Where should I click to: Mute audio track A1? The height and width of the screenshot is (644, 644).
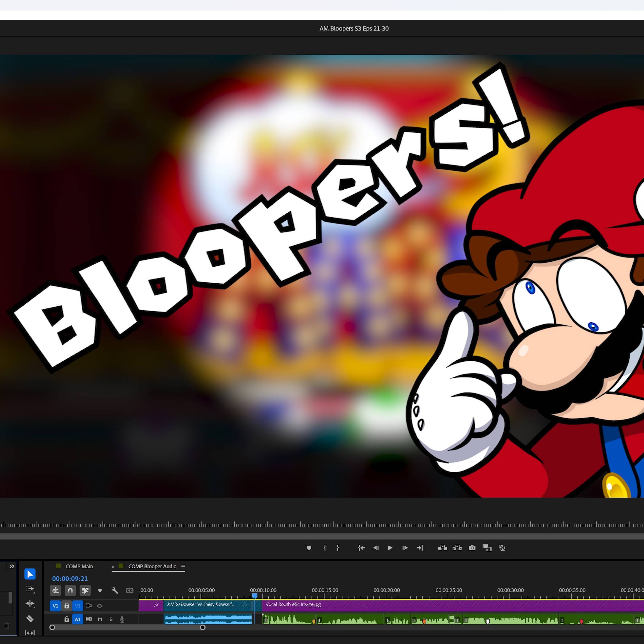[x=100, y=619]
